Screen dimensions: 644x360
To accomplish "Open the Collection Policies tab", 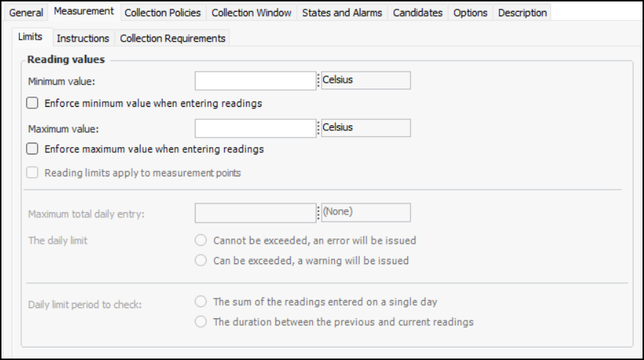I will (x=164, y=12).
